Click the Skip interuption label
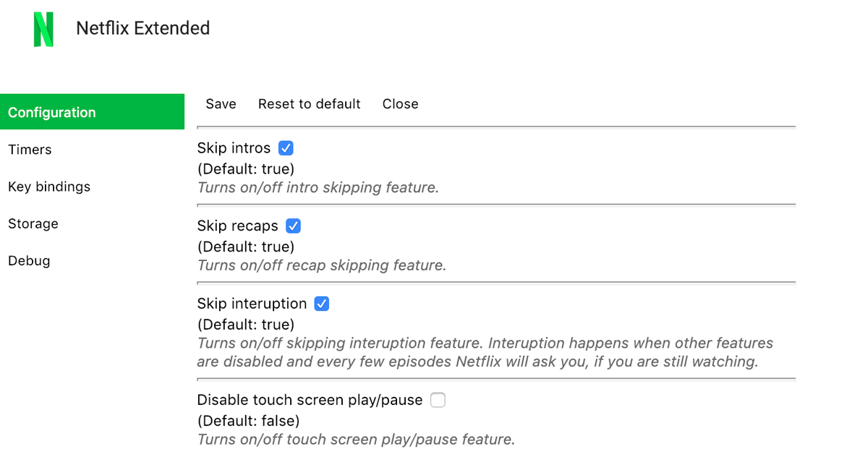 point(252,303)
